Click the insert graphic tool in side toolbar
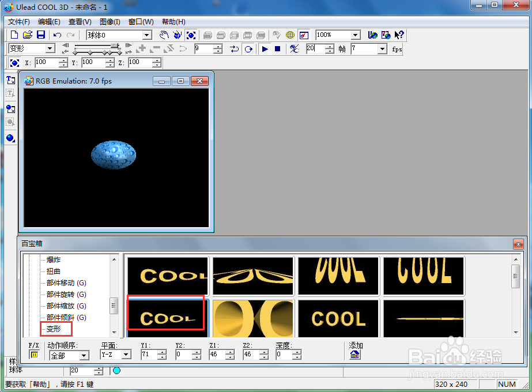This screenshot has width=532, height=392. pos(10,110)
